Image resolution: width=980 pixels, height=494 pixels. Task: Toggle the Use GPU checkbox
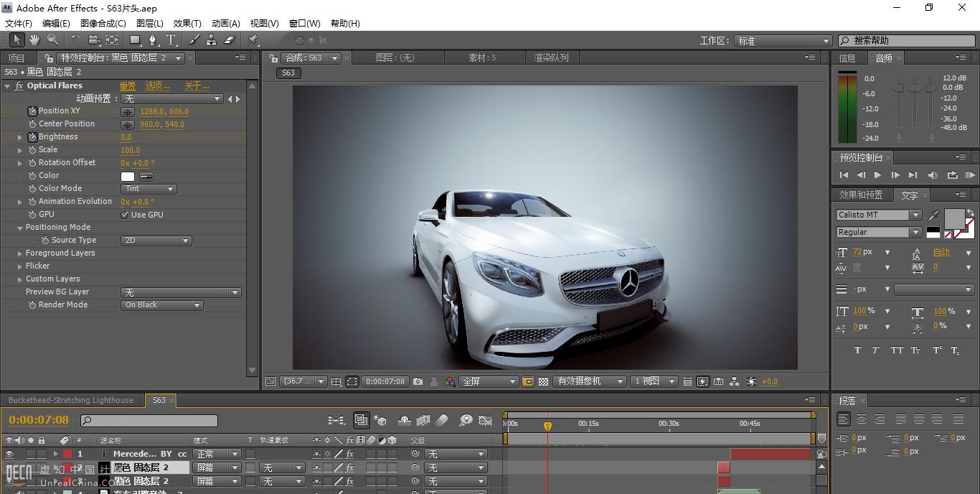[125, 215]
